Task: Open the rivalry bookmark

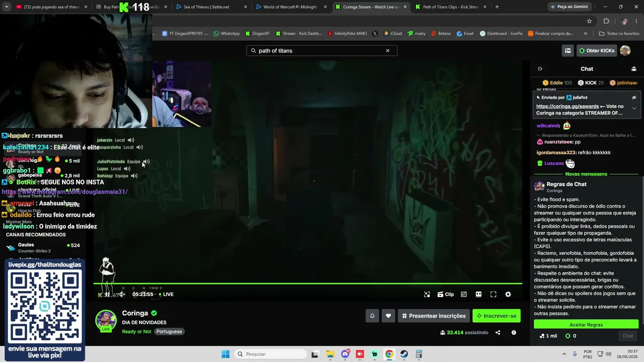Action: coord(417,34)
